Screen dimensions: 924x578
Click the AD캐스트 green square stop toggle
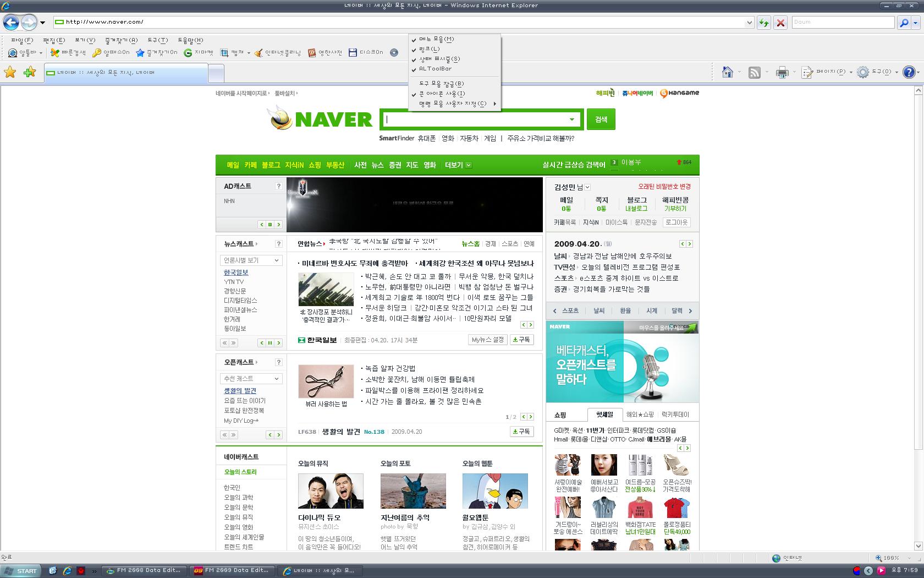[270, 225]
